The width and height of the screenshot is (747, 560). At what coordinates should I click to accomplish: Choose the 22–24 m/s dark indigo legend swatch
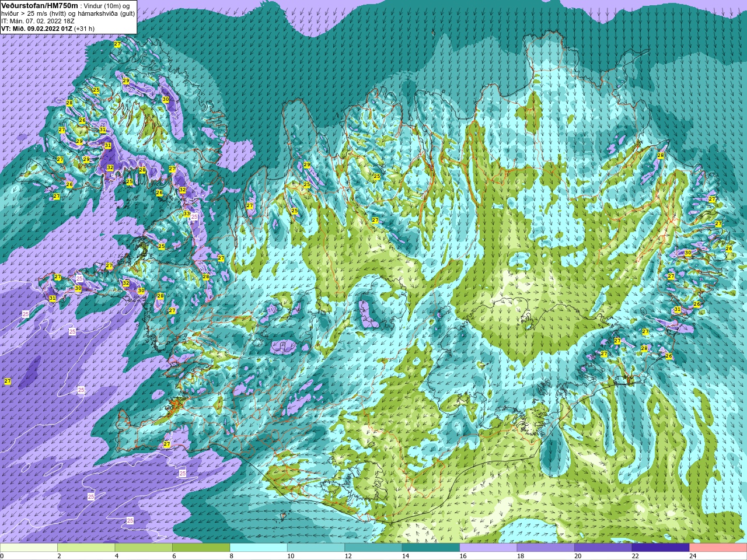pos(661,548)
